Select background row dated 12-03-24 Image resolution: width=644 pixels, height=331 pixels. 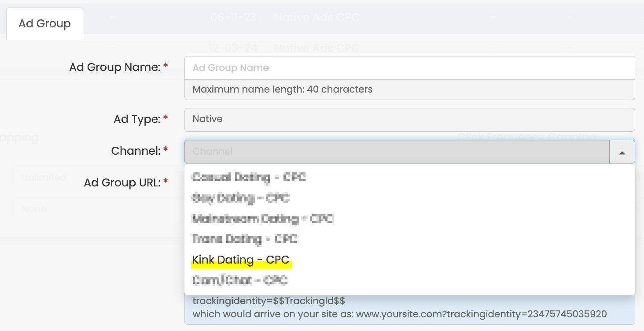pos(233,48)
